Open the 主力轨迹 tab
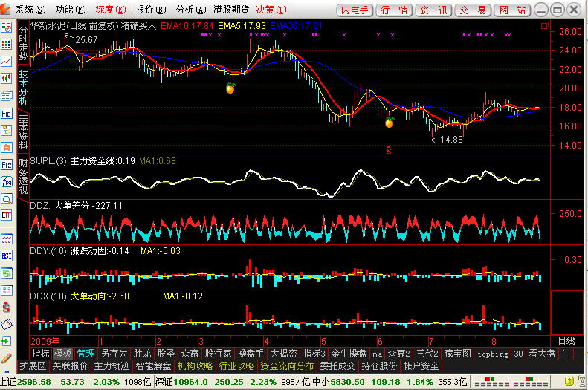Screen dimensions: 588x390 pyautogui.click(x=112, y=366)
